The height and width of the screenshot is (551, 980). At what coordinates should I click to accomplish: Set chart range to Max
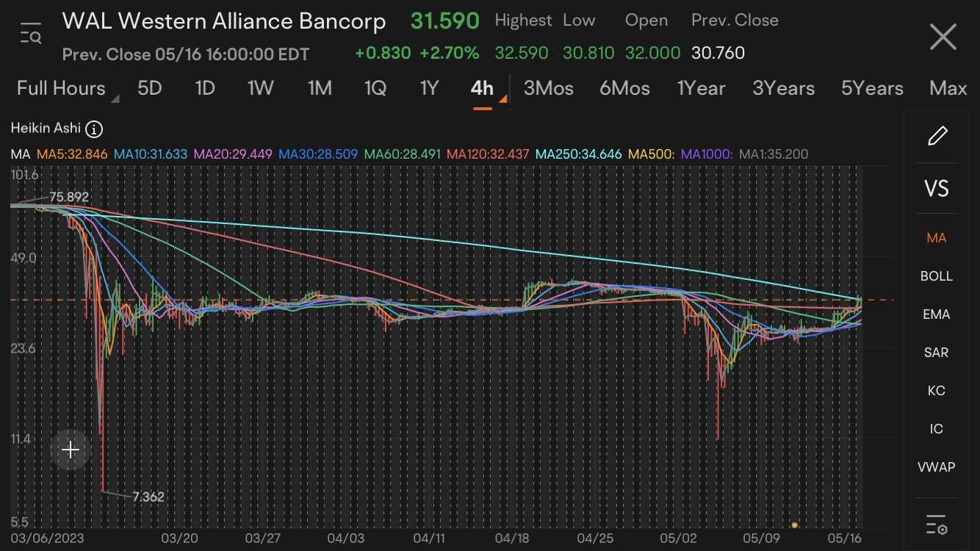click(x=948, y=89)
